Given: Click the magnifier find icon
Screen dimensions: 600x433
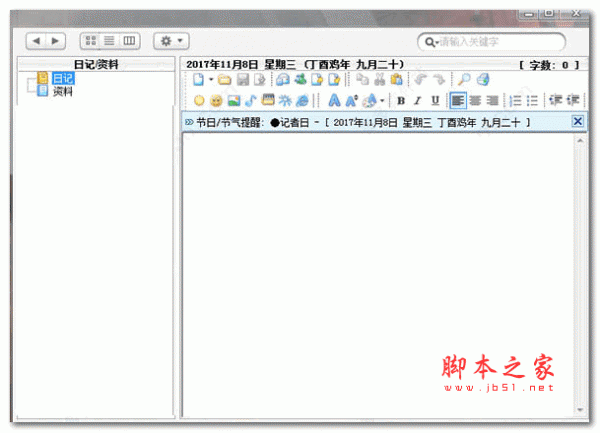Looking at the screenshot, I should point(464,79).
